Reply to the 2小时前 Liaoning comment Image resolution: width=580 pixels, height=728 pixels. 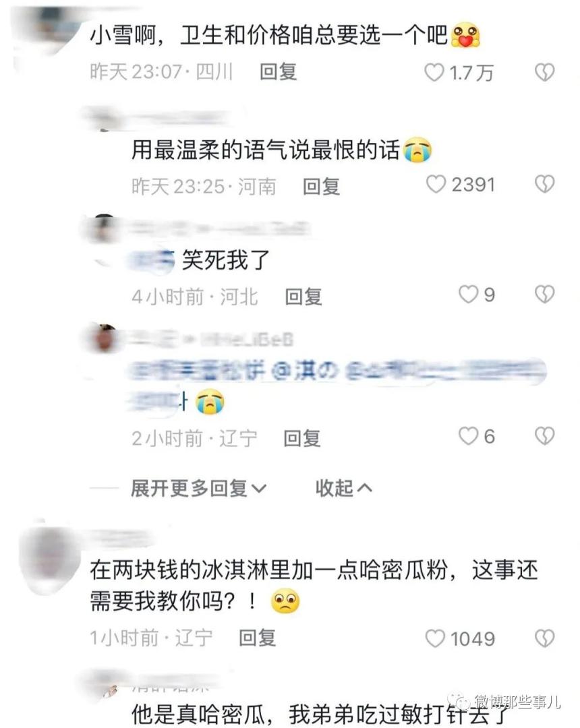click(x=302, y=438)
